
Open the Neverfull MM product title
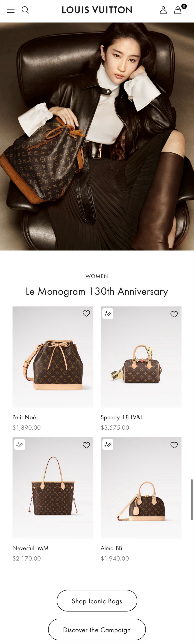pyautogui.click(x=31, y=548)
